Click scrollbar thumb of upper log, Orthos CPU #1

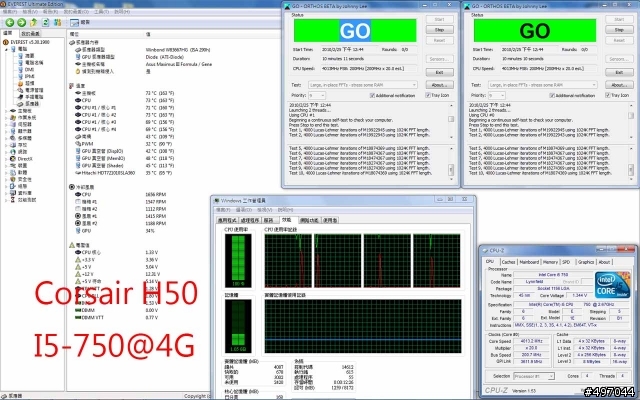451,119
